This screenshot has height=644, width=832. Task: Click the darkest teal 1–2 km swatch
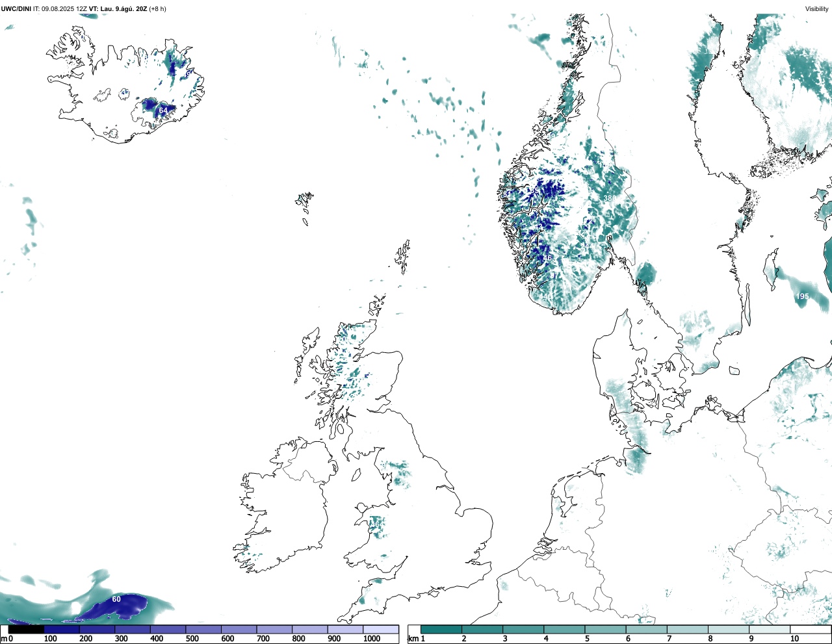point(441,629)
